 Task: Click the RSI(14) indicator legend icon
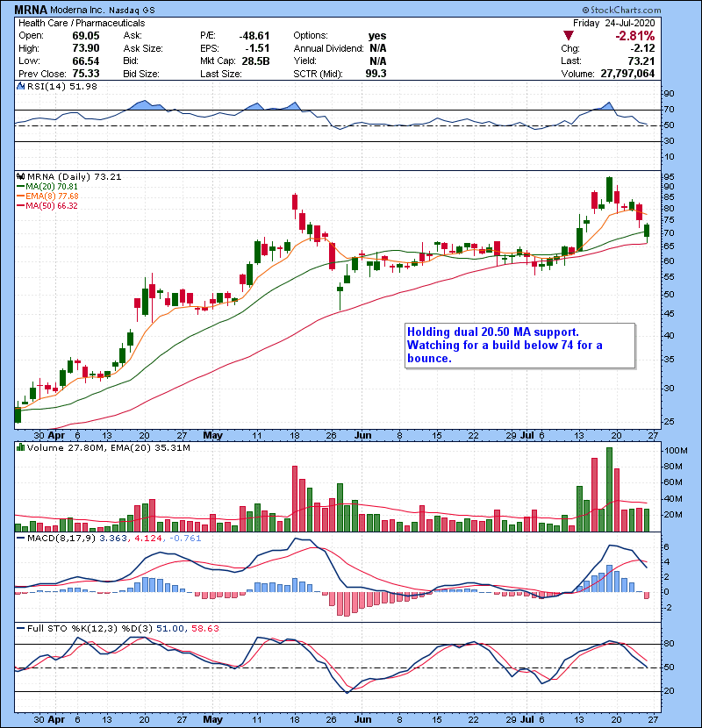(20, 86)
